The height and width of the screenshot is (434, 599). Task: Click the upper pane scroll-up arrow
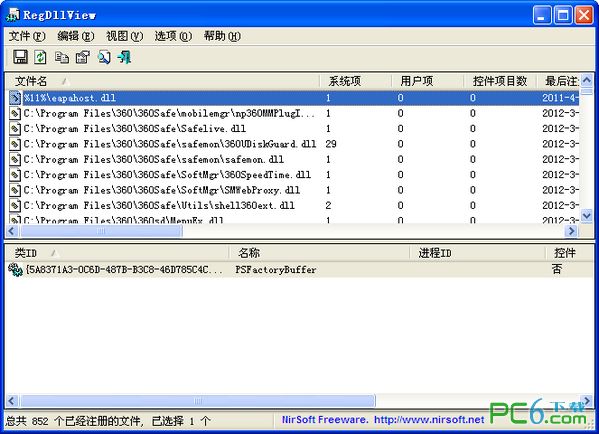coord(587,81)
